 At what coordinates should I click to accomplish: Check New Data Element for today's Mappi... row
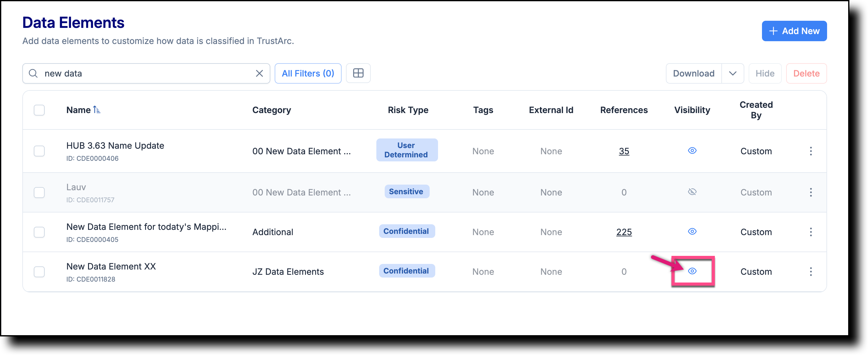pos(39,232)
